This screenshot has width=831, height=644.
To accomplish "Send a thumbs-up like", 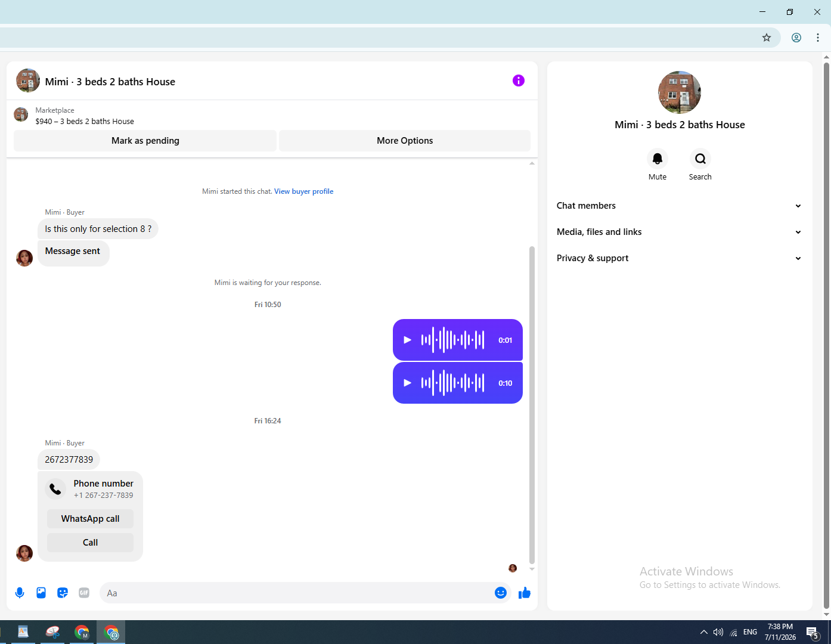I will click(525, 593).
